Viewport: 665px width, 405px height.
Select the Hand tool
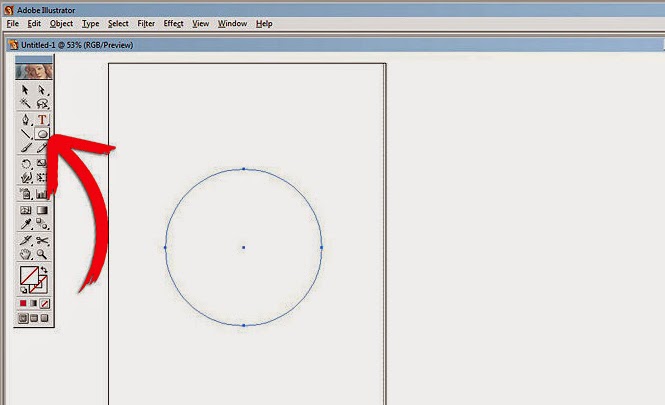(25, 254)
